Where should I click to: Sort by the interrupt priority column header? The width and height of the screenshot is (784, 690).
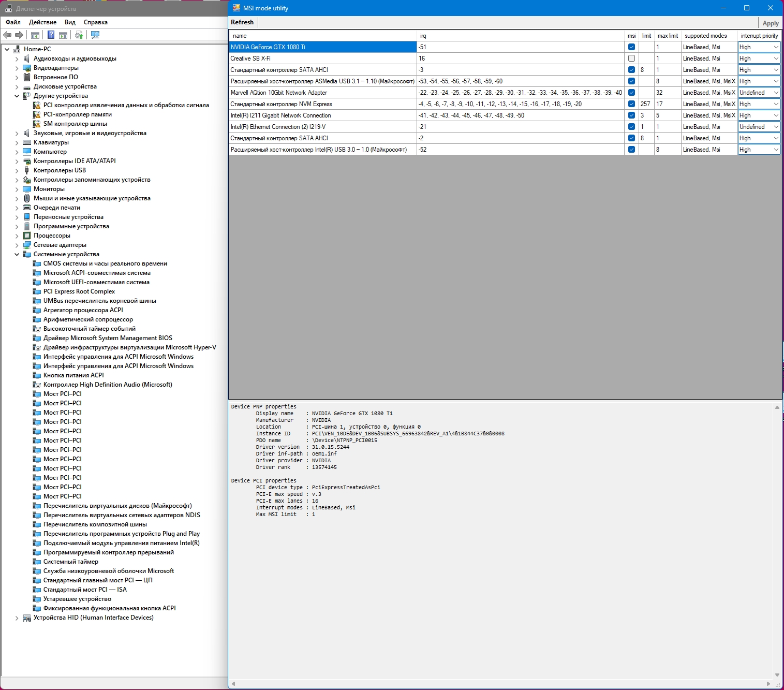point(760,36)
